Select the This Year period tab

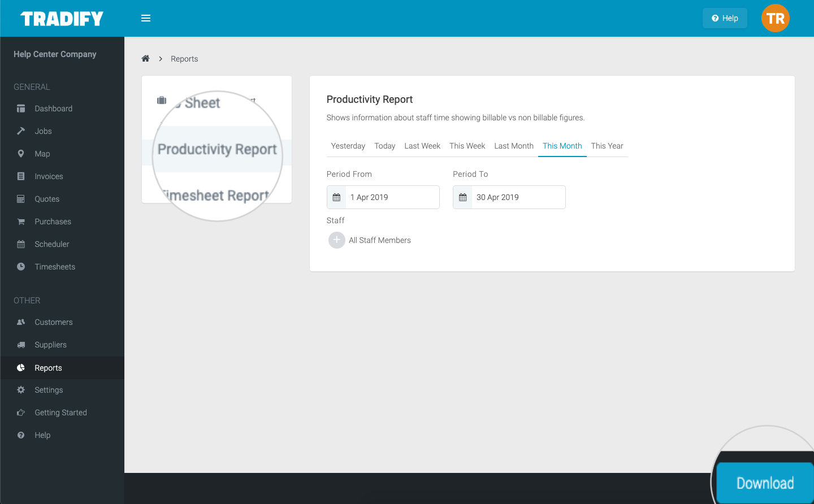coord(607,146)
